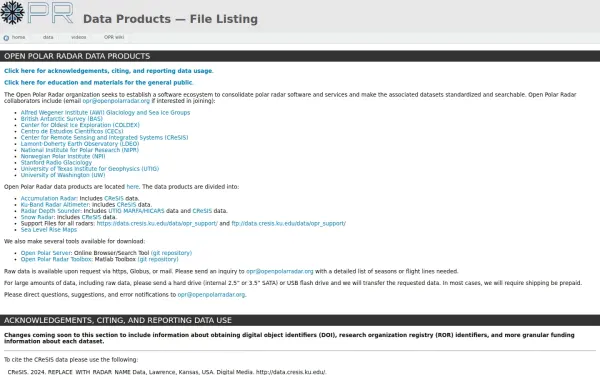Screen dimensions: 600x375
Task: Open the Radar Depth Sounder link
Action: pos(51,211)
